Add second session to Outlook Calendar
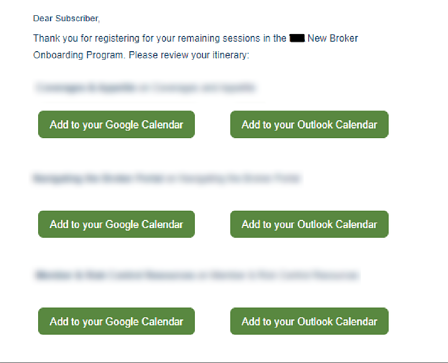Image resolution: width=448 pixels, height=363 pixels. [x=309, y=224]
